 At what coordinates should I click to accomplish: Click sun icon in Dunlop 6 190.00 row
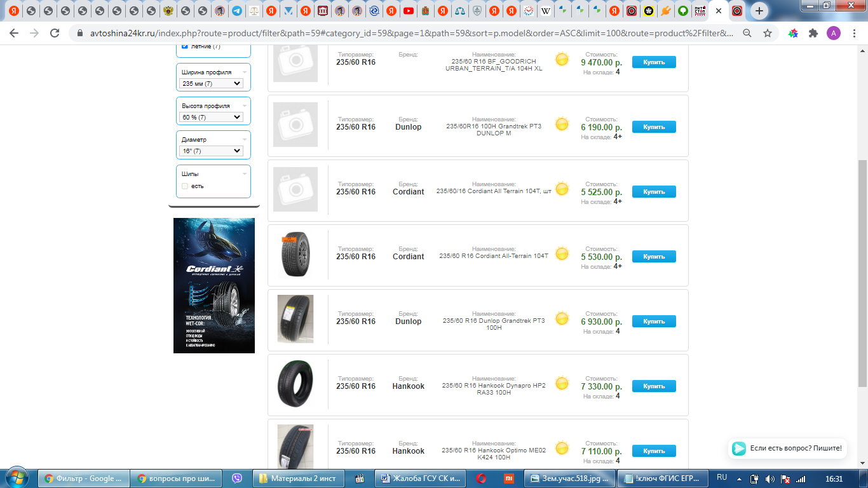pos(562,124)
